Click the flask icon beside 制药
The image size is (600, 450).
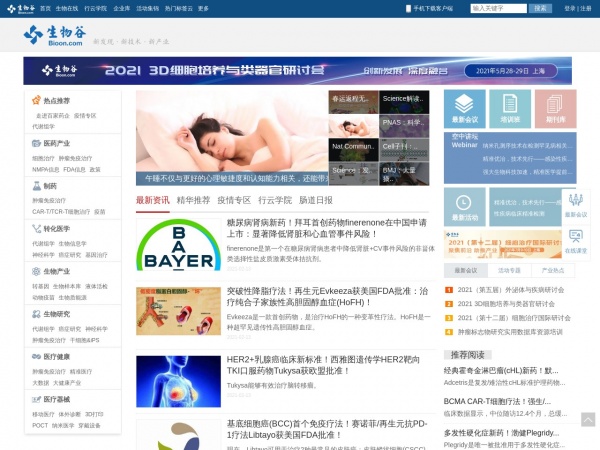click(36, 186)
